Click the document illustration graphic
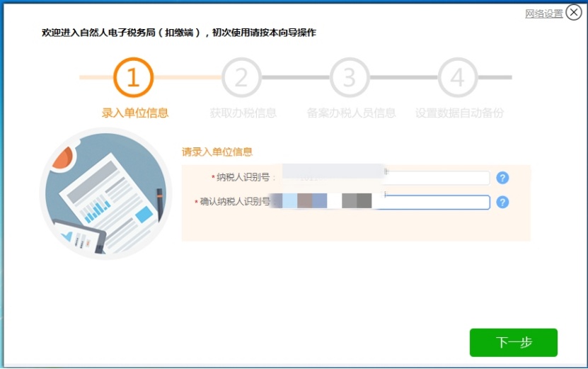588x369 pixels. (x=106, y=194)
